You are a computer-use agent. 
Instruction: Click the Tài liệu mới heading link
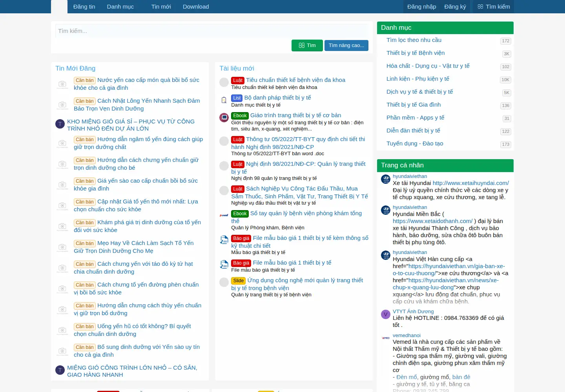point(237,69)
